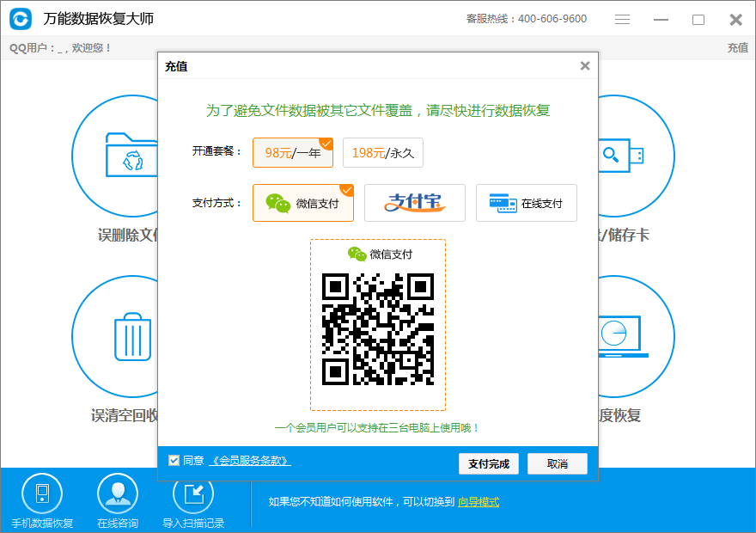
Task: Open the 深度恢复 deep scan icon
Action: pyautogui.click(x=637, y=336)
